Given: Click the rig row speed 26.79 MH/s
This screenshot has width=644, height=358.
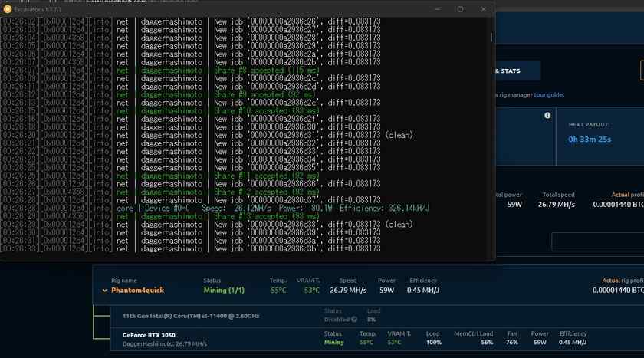Looking at the screenshot, I should point(348,291).
